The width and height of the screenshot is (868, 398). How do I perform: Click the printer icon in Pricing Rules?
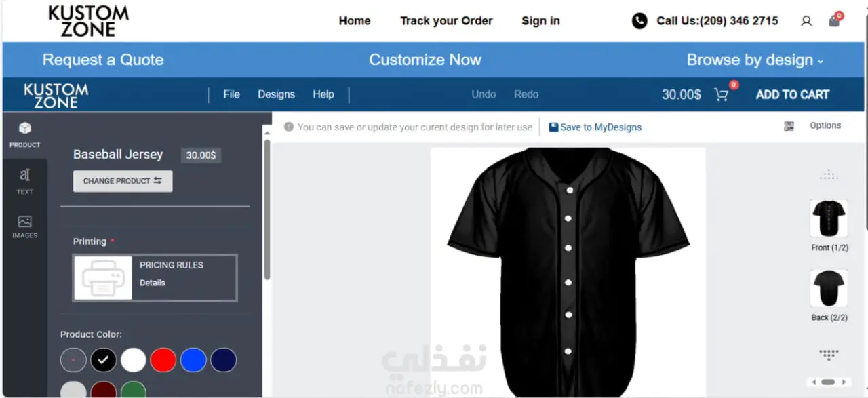coord(103,278)
